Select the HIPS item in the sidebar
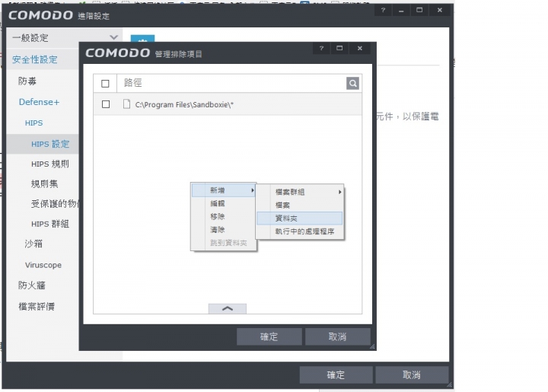This screenshot has width=548, height=392. [x=34, y=123]
